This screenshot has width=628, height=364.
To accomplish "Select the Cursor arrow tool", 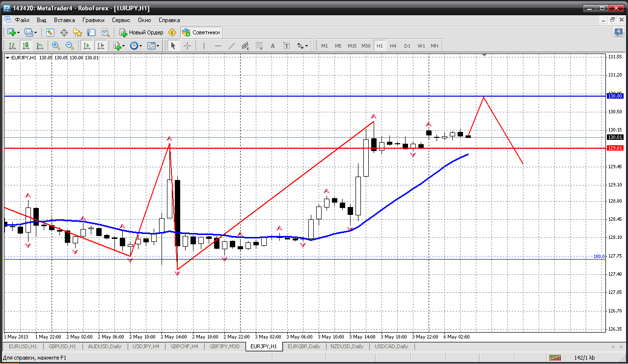I will point(173,46).
